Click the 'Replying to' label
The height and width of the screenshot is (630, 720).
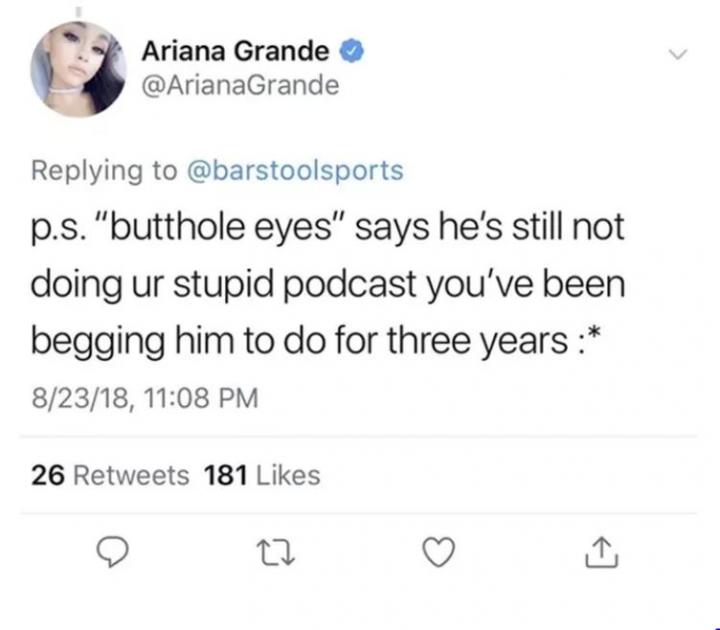(x=104, y=170)
